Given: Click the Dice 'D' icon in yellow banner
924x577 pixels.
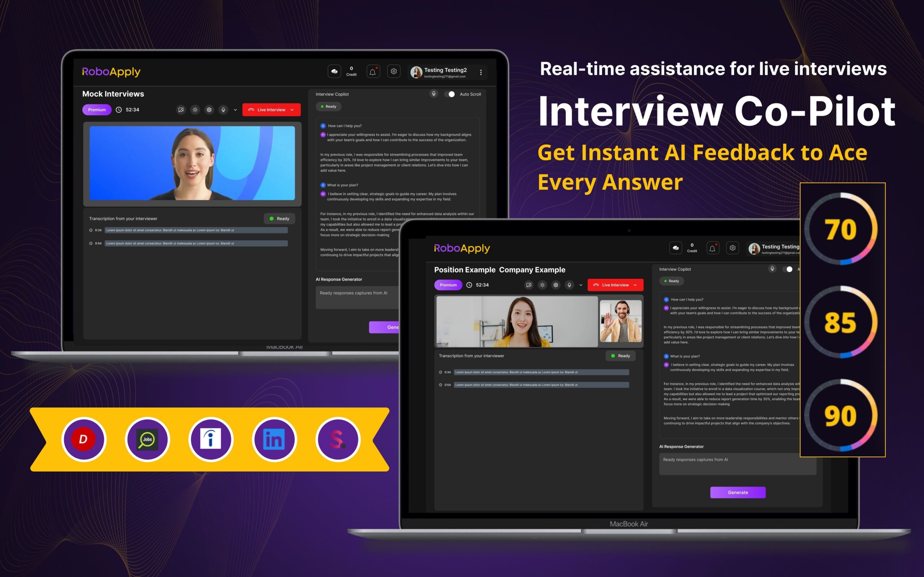Looking at the screenshot, I should click(84, 440).
